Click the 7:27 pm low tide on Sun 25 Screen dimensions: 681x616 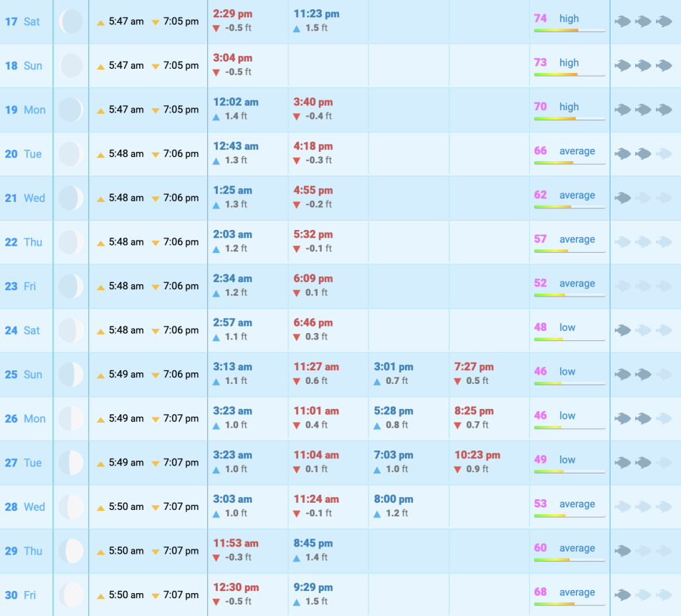pyautogui.click(x=474, y=367)
